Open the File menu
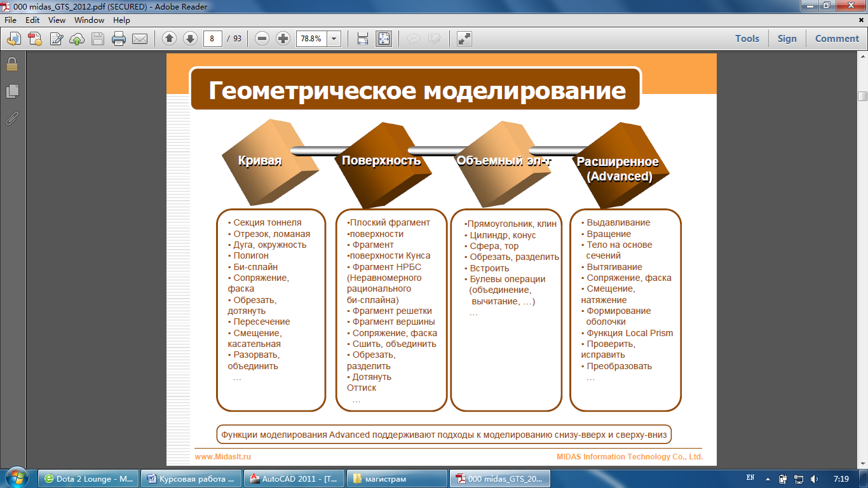 pyautogui.click(x=10, y=20)
